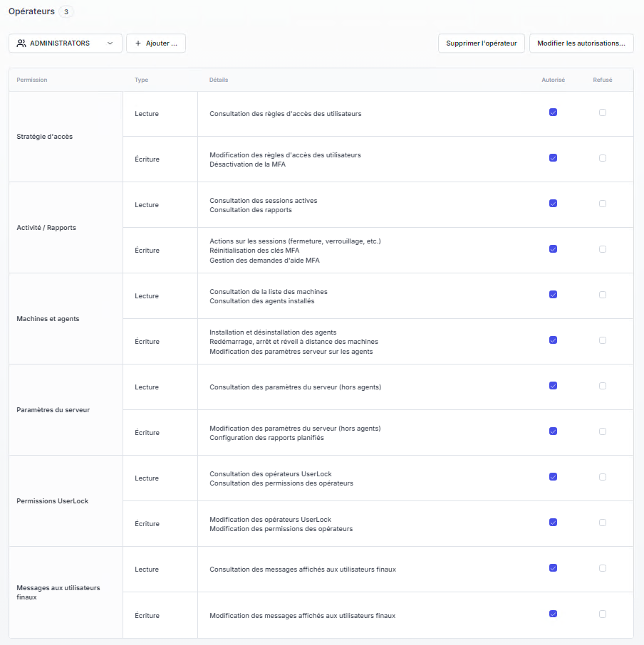
Task: Select the Messages aux utilisateurs finaux row label
Action: coord(58,592)
